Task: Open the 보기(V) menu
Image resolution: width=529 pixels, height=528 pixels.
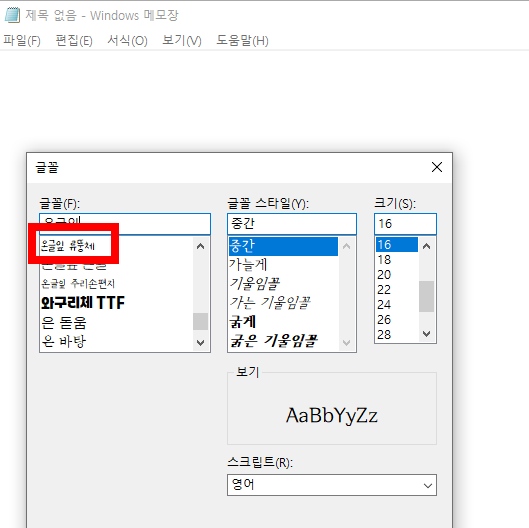Action: pyautogui.click(x=182, y=40)
